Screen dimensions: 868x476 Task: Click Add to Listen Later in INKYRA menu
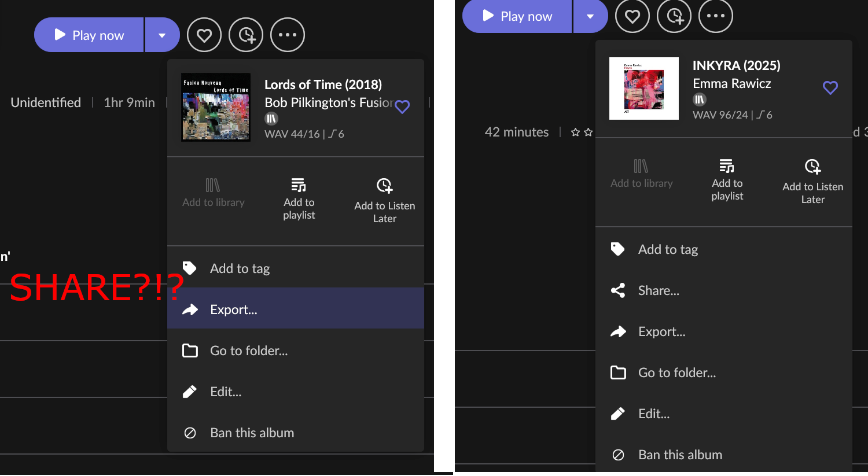point(812,182)
